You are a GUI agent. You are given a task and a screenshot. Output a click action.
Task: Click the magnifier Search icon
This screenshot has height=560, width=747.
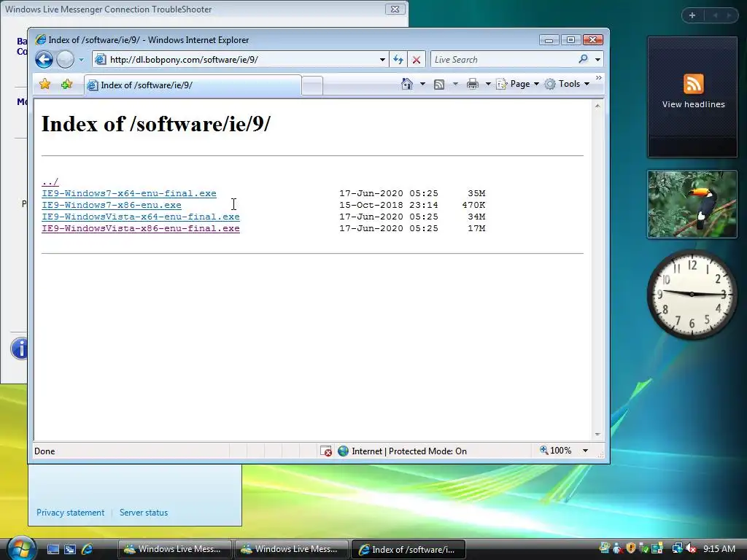[x=583, y=59]
